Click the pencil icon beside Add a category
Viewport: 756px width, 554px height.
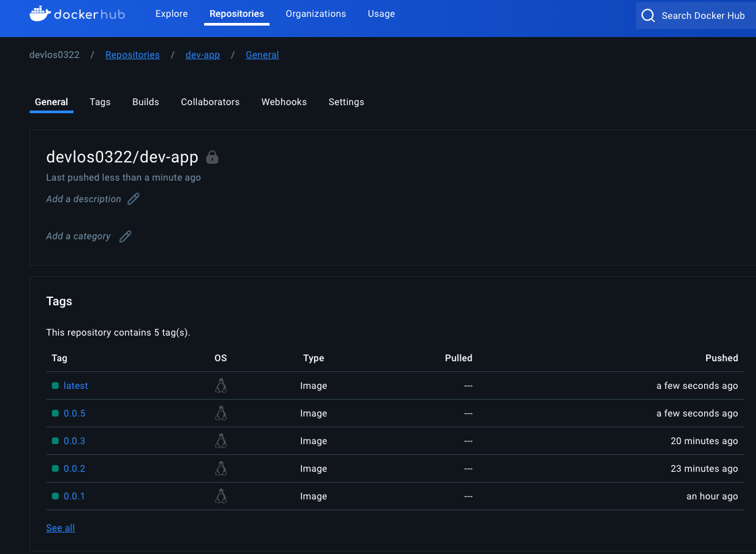click(125, 237)
